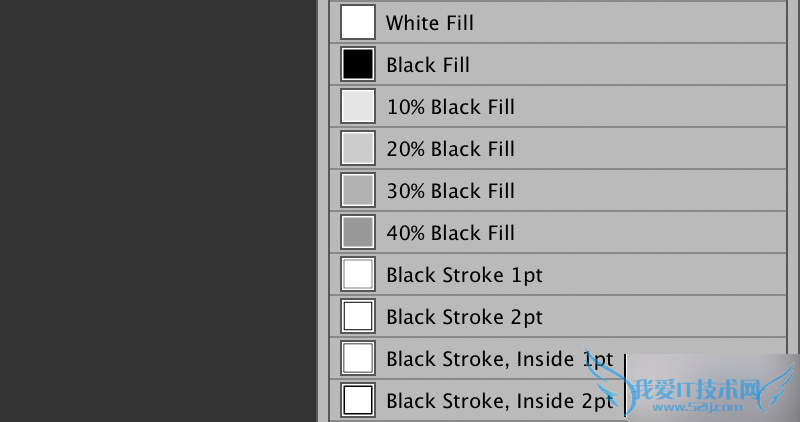Viewport: 800px width, 422px height.
Task: Select the White Fill style label
Action: tap(430, 23)
